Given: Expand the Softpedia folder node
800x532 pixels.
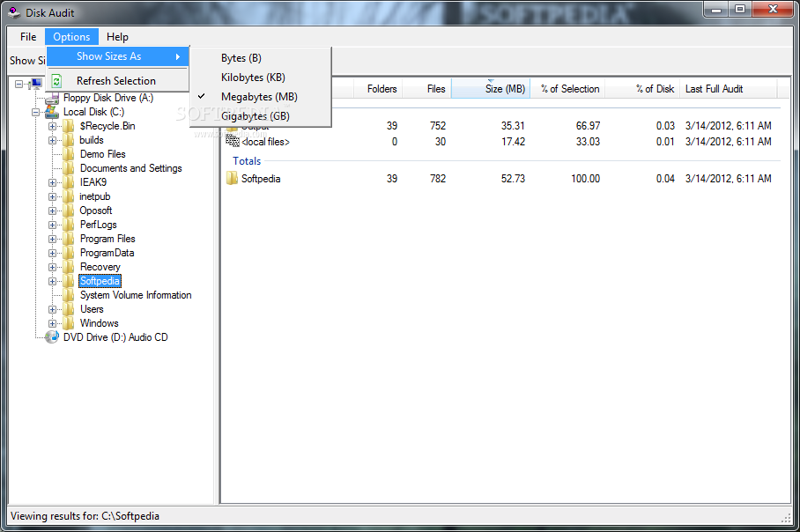Looking at the screenshot, I should (52, 282).
